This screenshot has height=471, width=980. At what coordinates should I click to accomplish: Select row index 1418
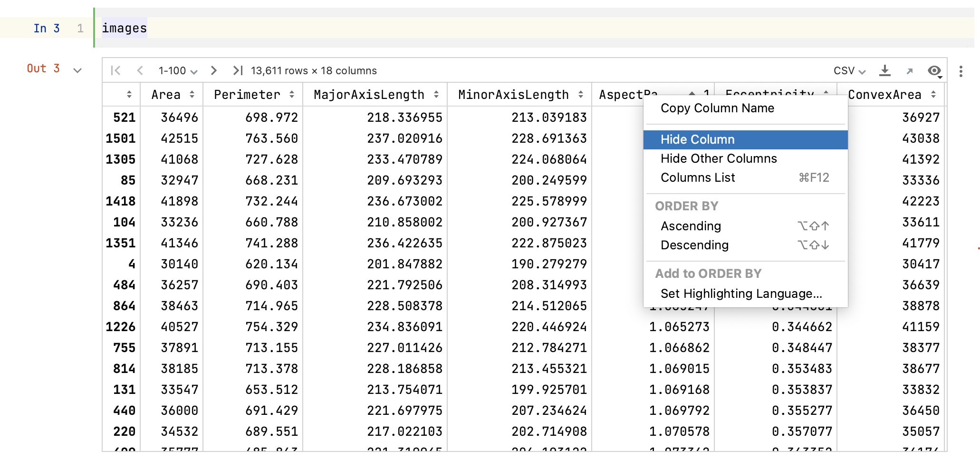120,201
